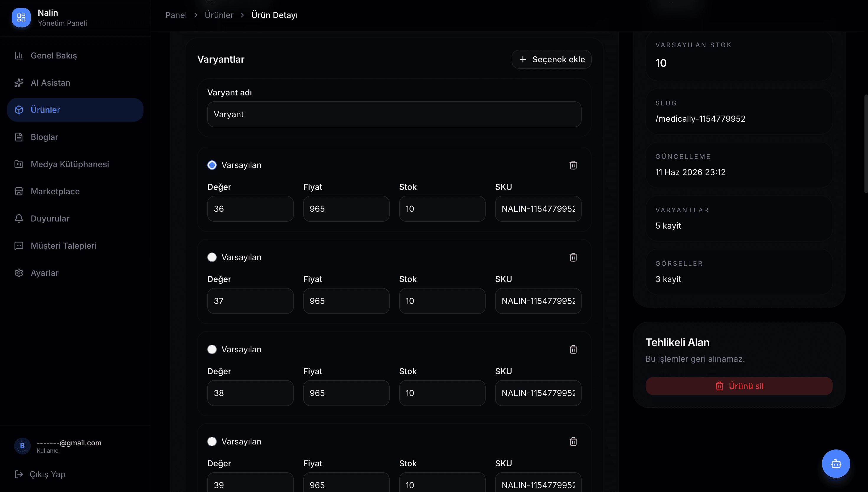868x492 pixels.
Task: Open Ayarlar settings page
Action: coord(75,273)
